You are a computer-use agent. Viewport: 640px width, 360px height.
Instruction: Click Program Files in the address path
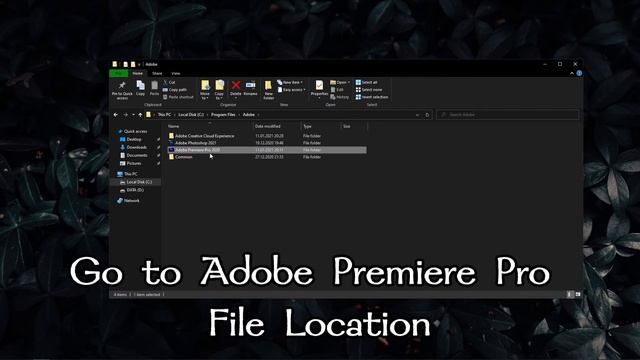(223, 115)
